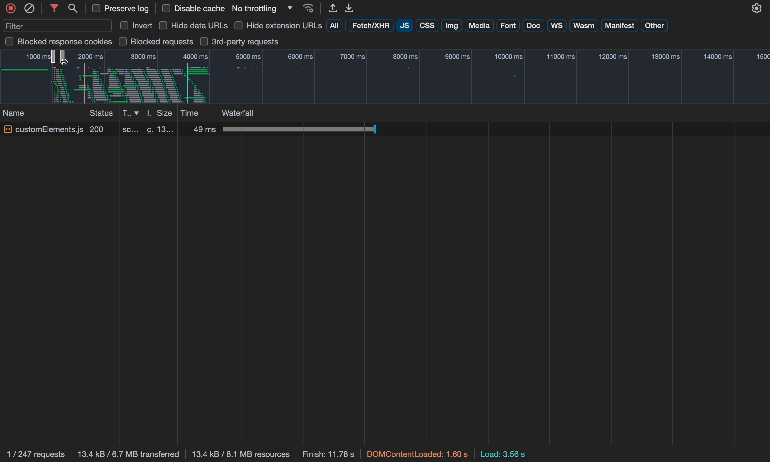Enable the Blocked response cookies checkbox
The image size is (770, 462).
pyautogui.click(x=10, y=42)
